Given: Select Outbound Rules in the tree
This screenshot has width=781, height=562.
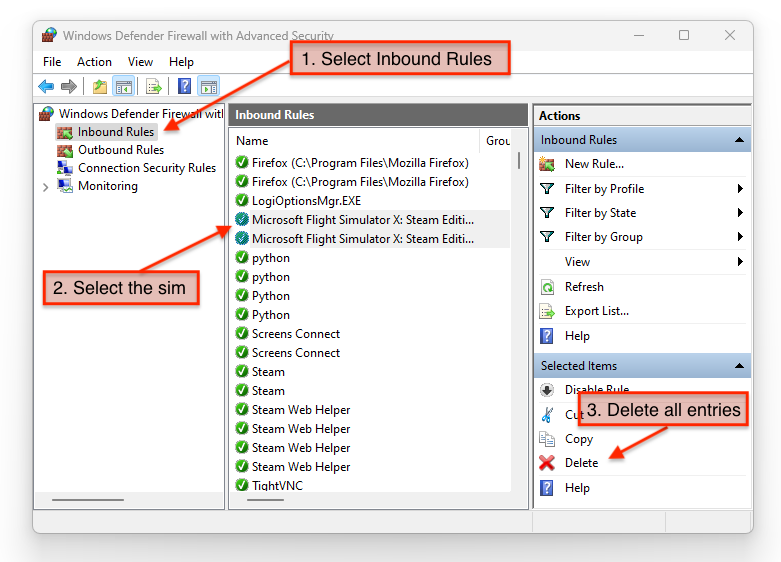Looking at the screenshot, I should (121, 150).
